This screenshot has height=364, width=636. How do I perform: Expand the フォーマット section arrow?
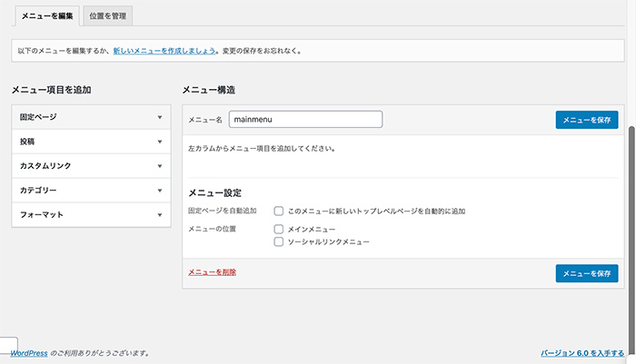(160, 215)
